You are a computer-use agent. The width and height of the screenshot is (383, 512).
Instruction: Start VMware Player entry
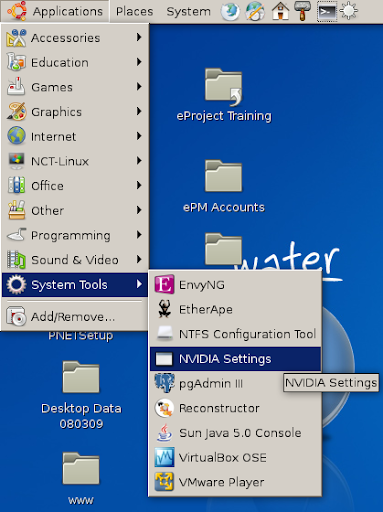(x=235, y=482)
